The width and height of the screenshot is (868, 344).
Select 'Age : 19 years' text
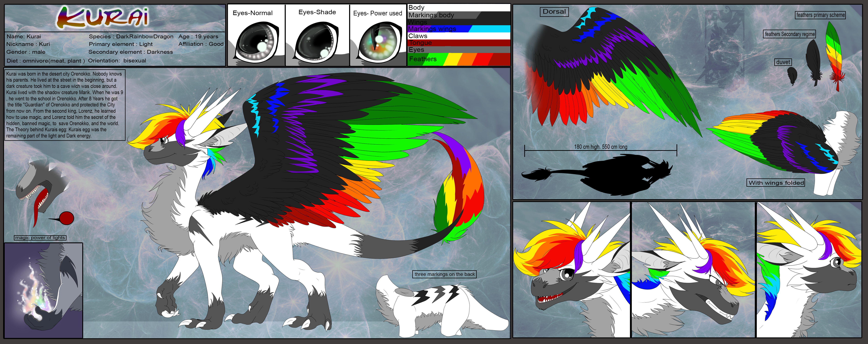198,36
